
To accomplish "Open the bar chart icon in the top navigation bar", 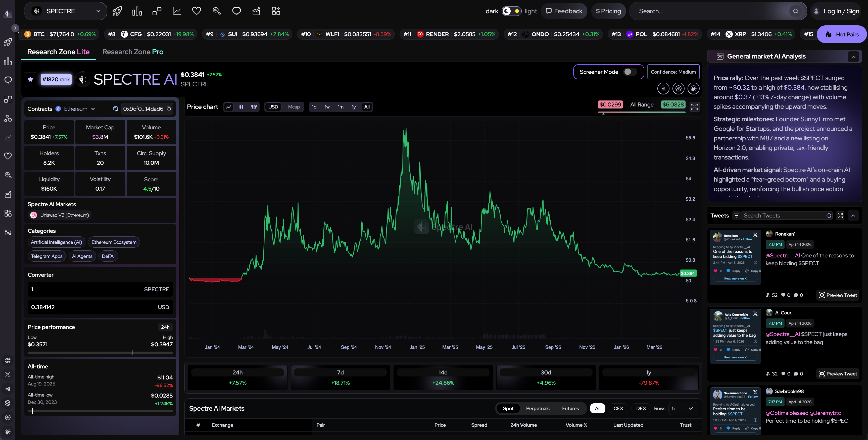I will tap(137, 11).
